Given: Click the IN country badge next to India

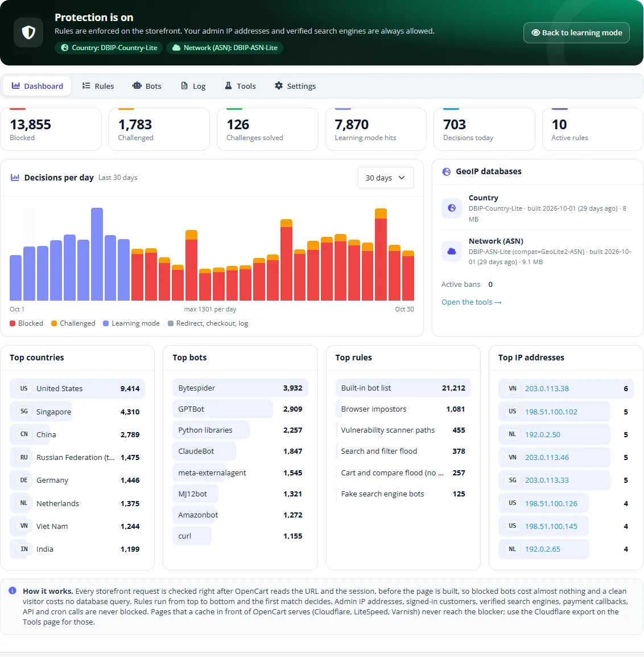Looking at the screenshot, I should tap(24, 549).
